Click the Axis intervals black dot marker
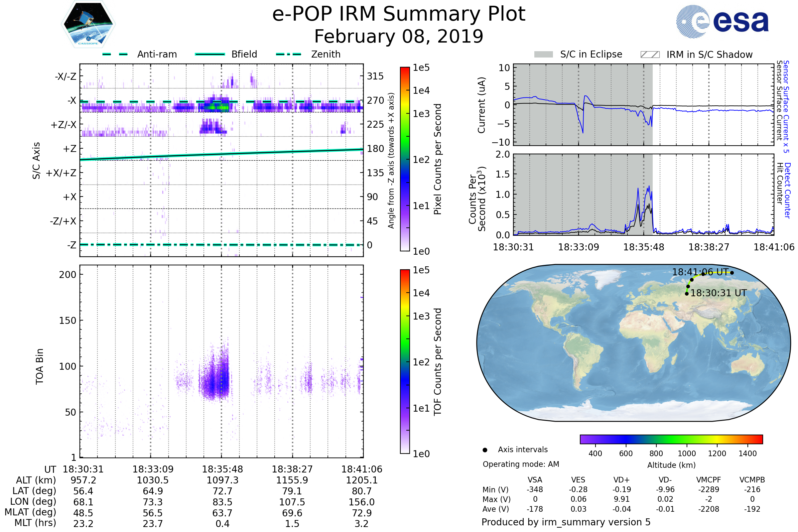The height and width of the screenshot is (532, 798). click(485, 450)
